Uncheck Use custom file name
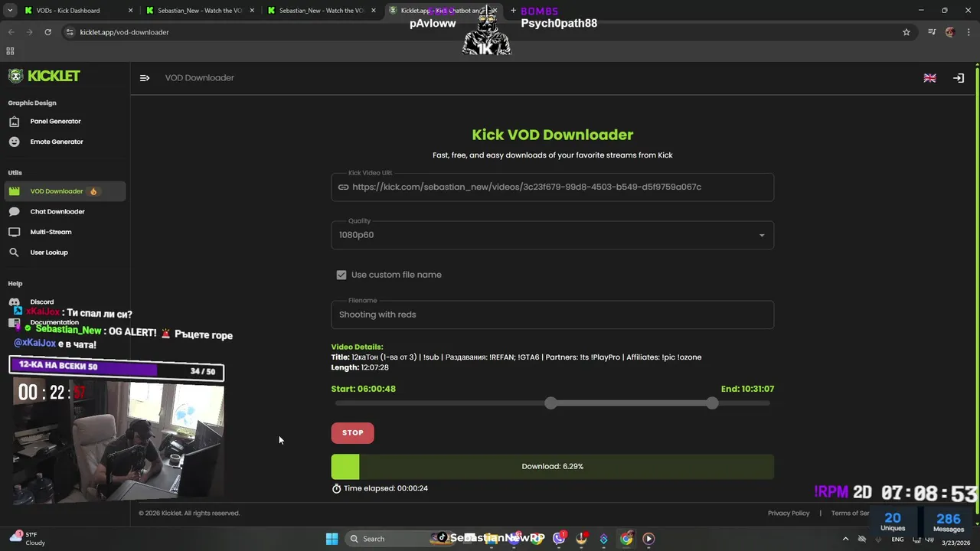This screenshot has height=551, width=980. [x=341, y=275]
